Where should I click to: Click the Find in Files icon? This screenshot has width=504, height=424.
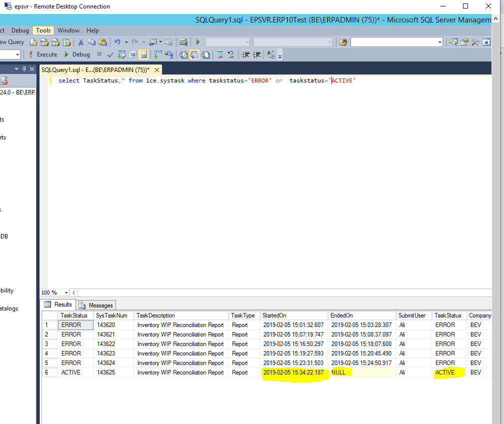pyautogui.click(x=343, y=42)
